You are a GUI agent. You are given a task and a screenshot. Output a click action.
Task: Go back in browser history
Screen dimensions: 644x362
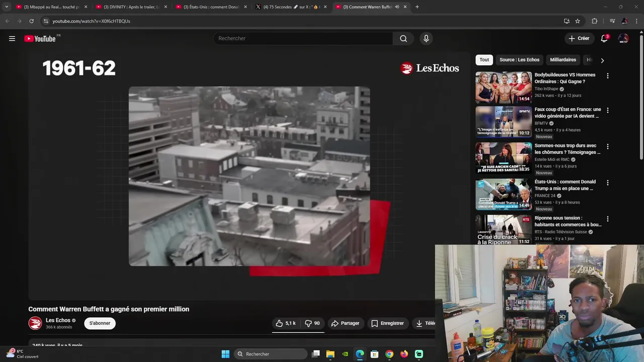(x=7, y=21)
